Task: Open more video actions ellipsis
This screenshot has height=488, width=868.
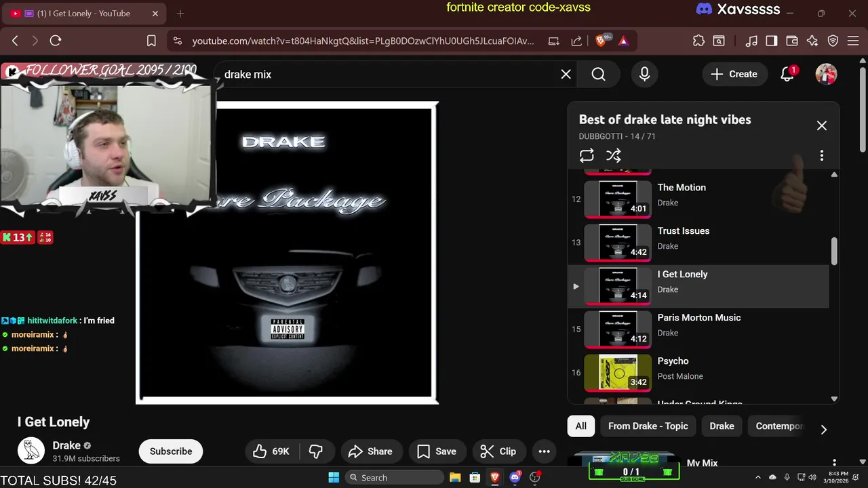Action: 544,451
